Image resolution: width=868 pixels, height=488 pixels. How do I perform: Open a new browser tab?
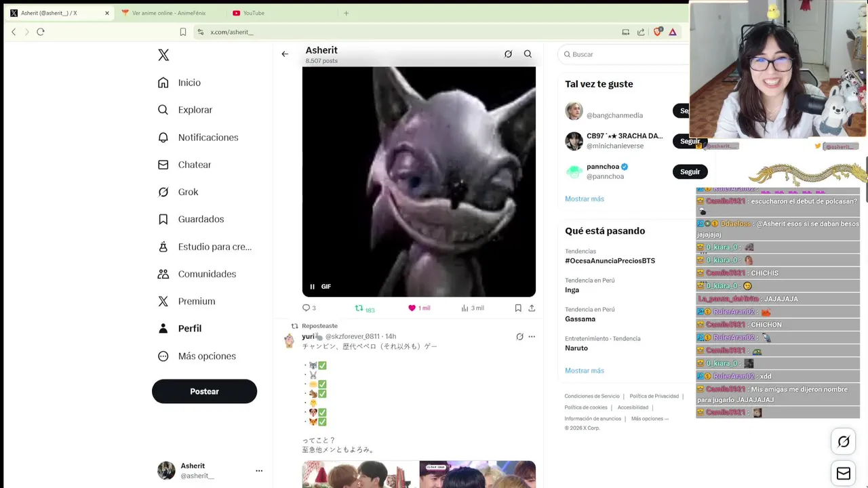346,13
